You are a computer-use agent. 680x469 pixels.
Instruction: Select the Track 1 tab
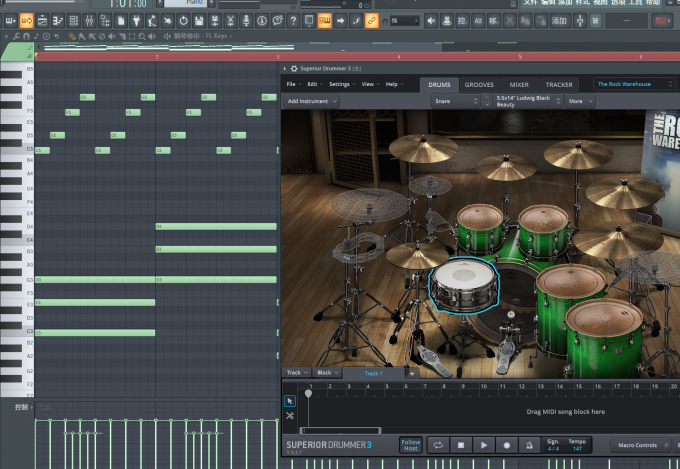[373, 373]
